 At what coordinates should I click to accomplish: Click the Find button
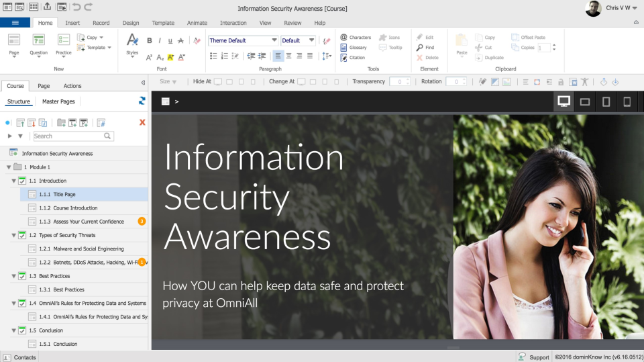tap(425, 48)
